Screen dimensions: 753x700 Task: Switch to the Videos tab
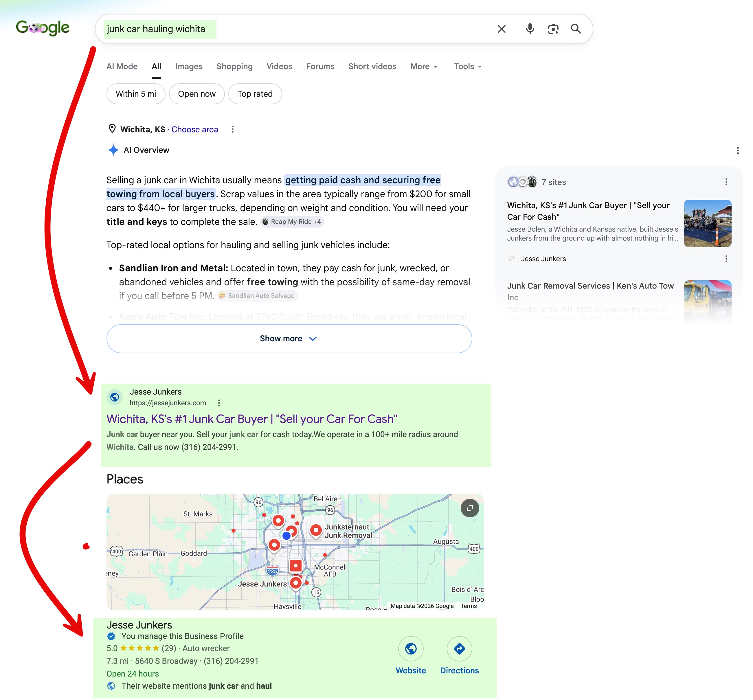279,66
